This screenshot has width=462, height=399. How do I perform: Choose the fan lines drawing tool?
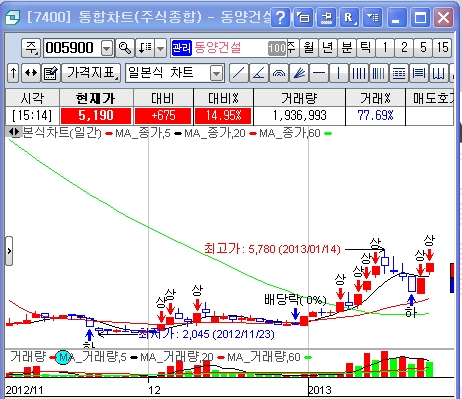click(299, 73)
